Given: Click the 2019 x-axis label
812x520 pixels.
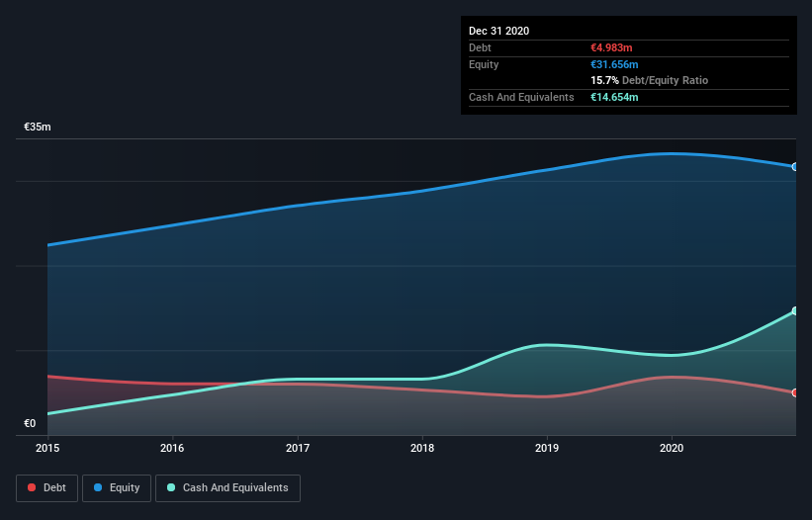Looking at the screenshot, I should pyautogui.click(x=547, y=448).
